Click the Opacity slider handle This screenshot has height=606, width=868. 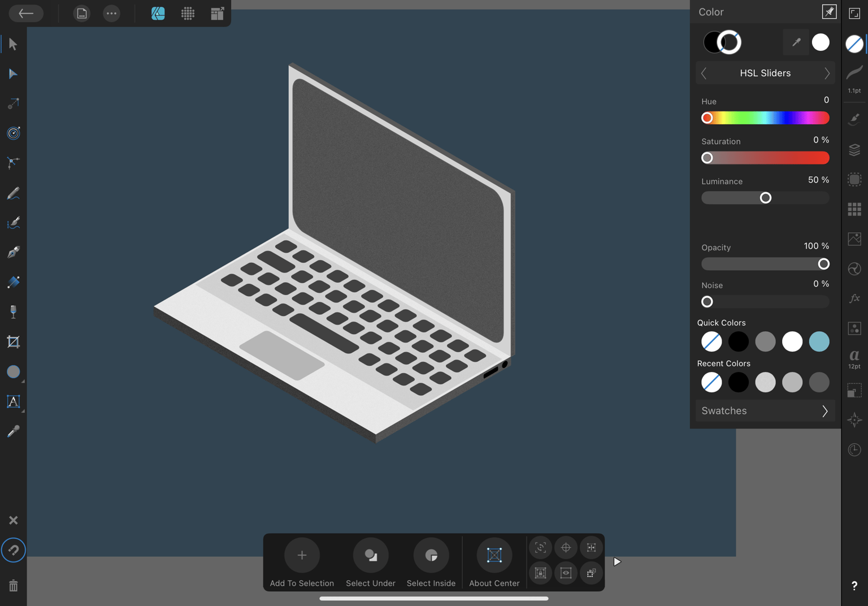pos(824,264)
